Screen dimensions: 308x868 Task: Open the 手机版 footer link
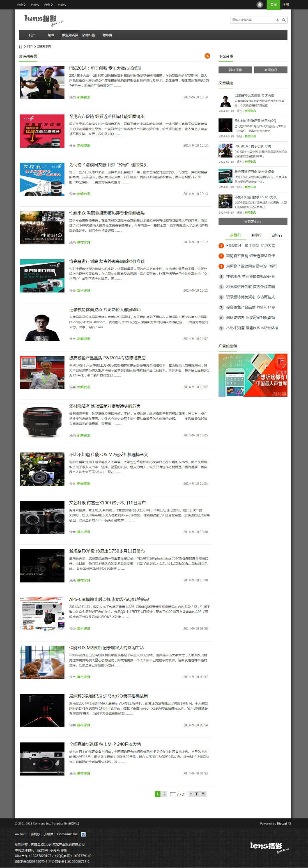point(36,834)
